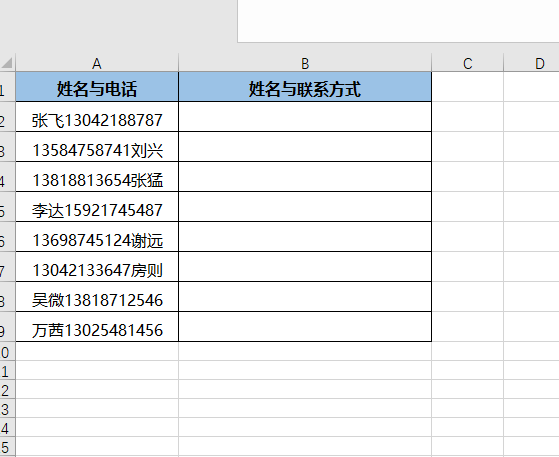Select cell 李达15921745487
The width and height of the screenshot is (559, 457).
[97, 207]
